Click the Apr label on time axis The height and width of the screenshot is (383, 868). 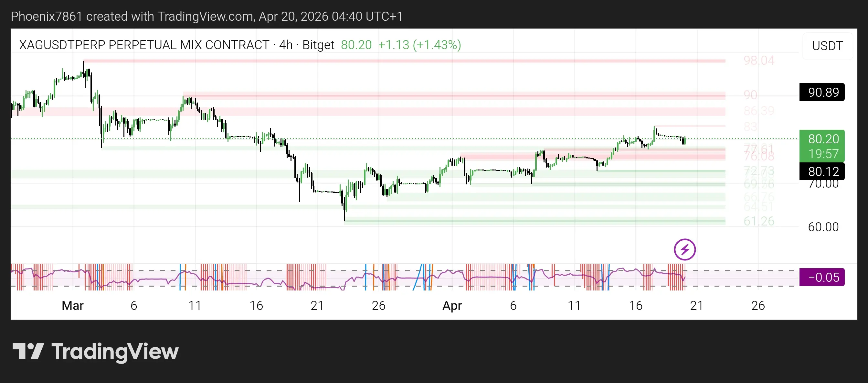click(452, 305)
